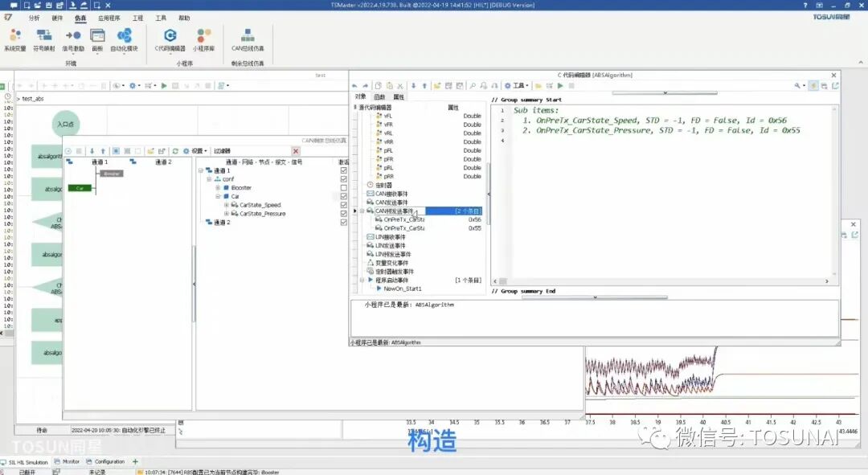The width and height of the screenshot is (868, 475).
Task: Open the 应用程序 menu
Action: [x=109, y=18]
